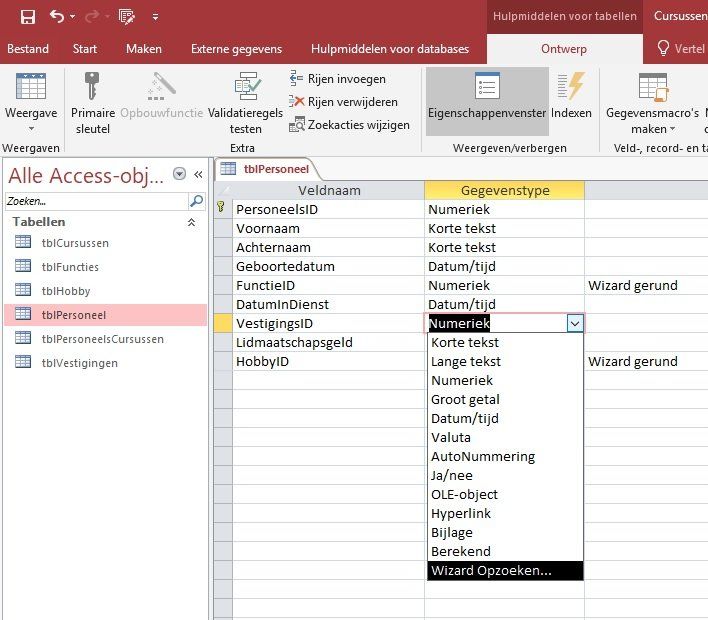Click the Undo arrow icon
The image size is (708, 620).
(x=57, y=16)
